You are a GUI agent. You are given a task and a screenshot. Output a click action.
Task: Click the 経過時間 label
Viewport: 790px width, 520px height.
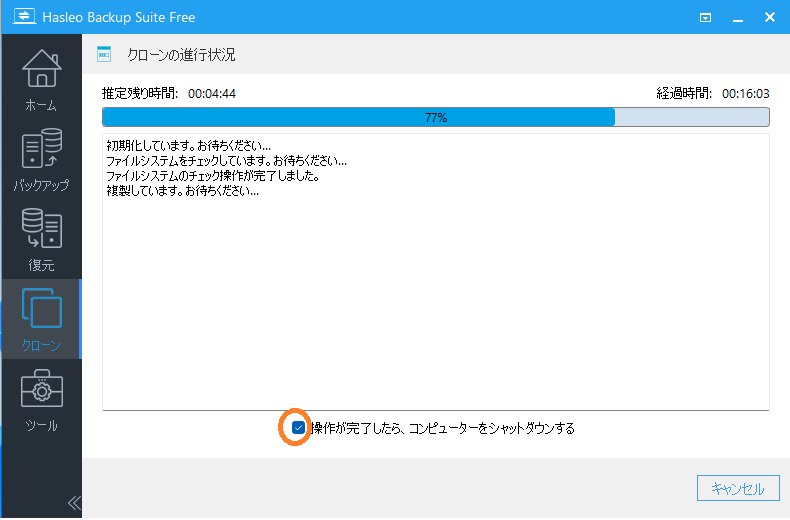coord(684,93)
